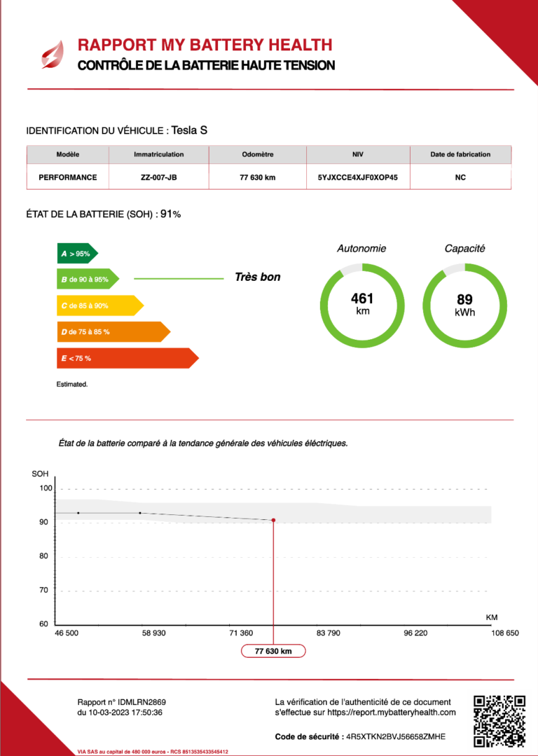The width and height of the screenshot is (538, 756).
Task: Click the VIN 5YJXCCE4XJF0XOP45 cell
Action: 358,177
